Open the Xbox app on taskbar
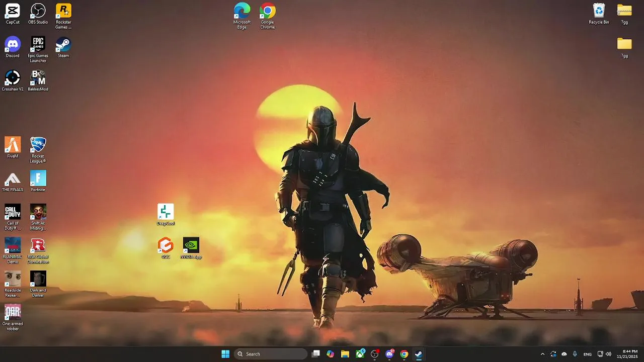Screen dimensions: 644x362 pos(360,354)
